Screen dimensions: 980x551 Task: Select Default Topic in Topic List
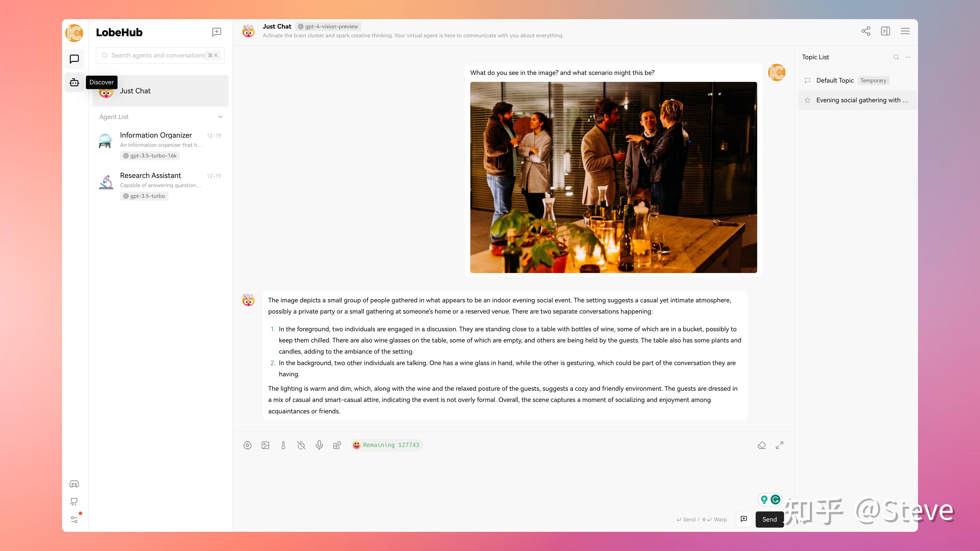pos(835,81)
